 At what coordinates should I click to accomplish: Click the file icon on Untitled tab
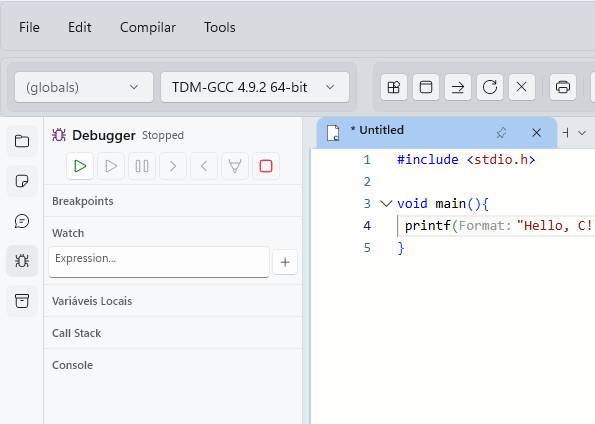point(333,133)
